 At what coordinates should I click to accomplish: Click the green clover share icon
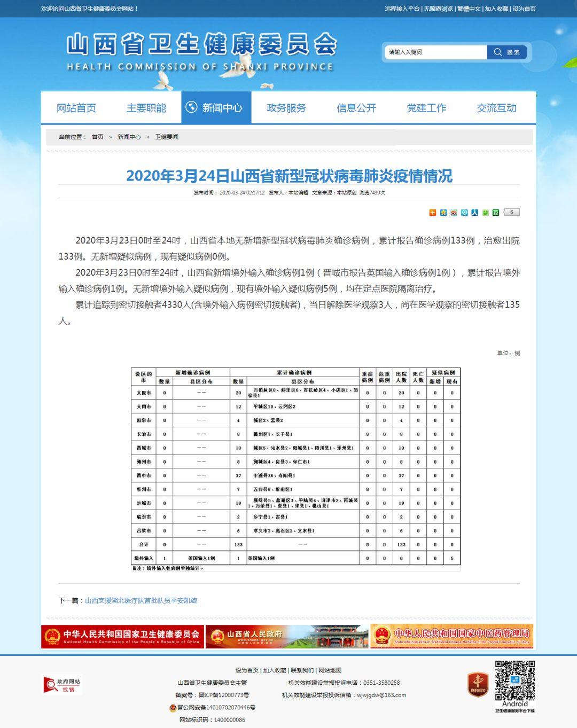point(485,213)
